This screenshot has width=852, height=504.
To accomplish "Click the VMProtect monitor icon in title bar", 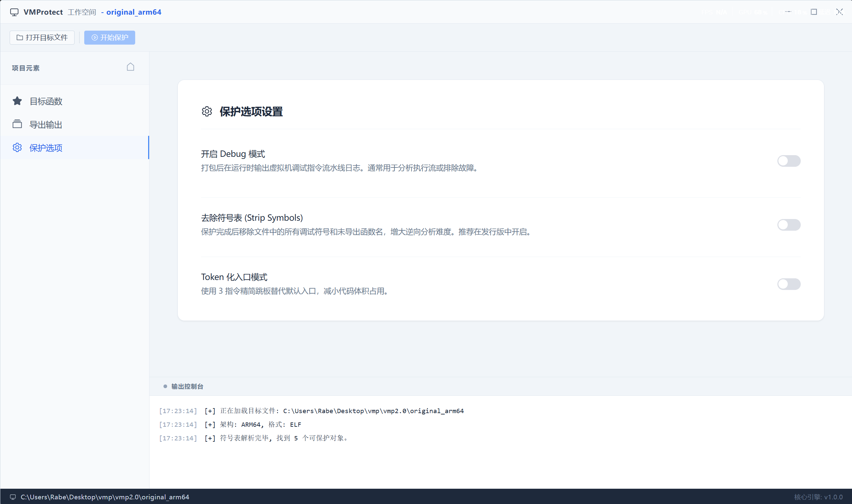I will pyautogui.click(x=14, y=12).
